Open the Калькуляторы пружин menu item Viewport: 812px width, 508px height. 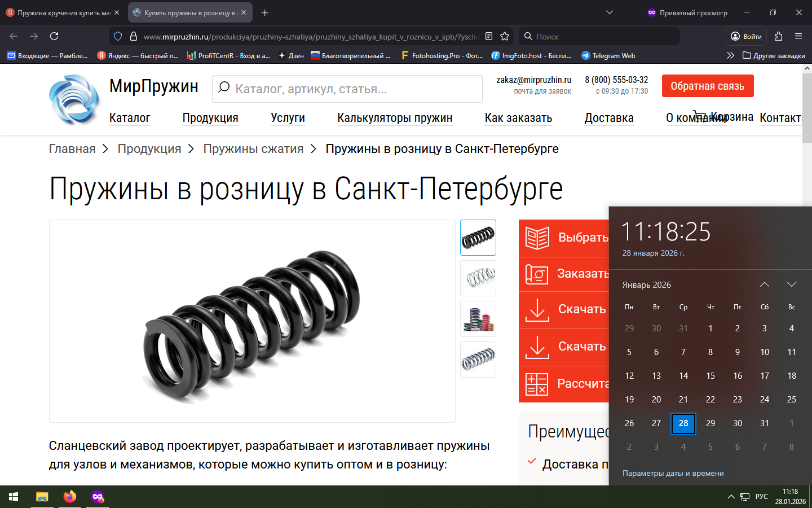[x=395, y=118]
